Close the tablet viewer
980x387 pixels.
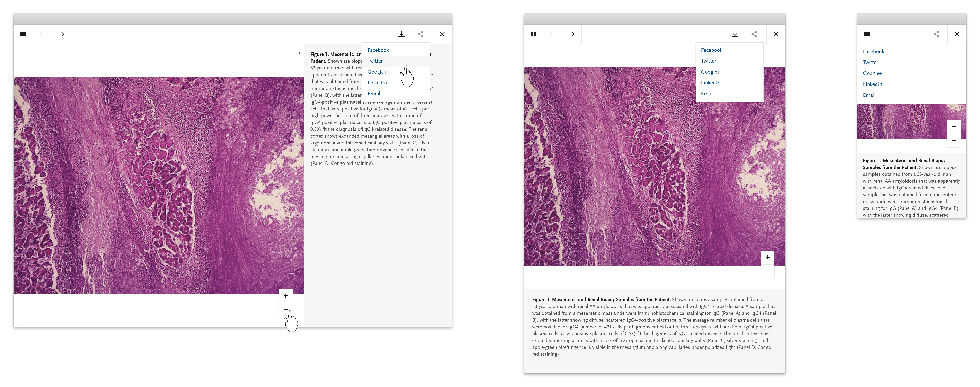pyautogui.click(x=776, y=34)
